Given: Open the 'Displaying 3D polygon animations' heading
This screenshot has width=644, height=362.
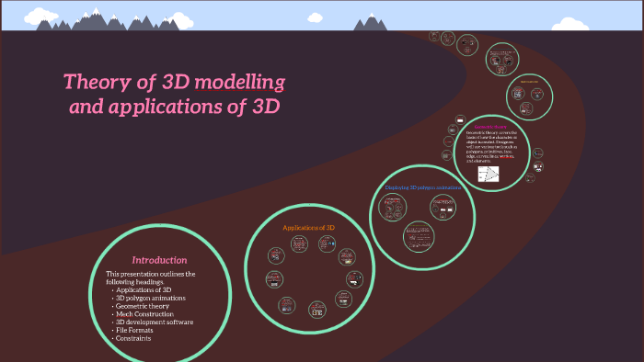Looking at the screenshot, I should pyautogui.click(x=422, y=187).
